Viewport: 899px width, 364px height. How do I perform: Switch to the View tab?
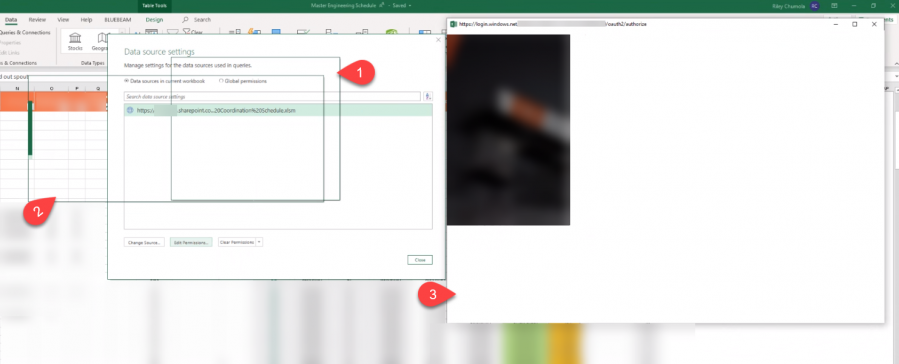coord(63,19)
